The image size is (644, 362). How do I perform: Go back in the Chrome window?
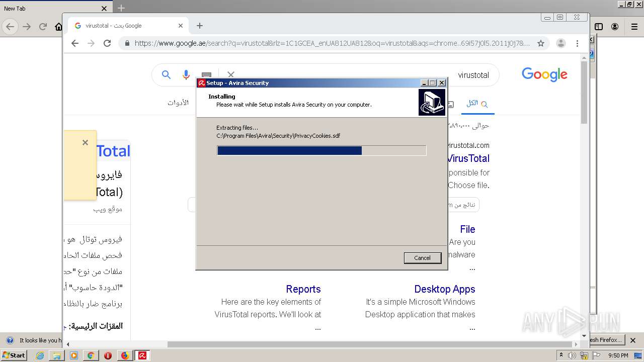[75, 43]
